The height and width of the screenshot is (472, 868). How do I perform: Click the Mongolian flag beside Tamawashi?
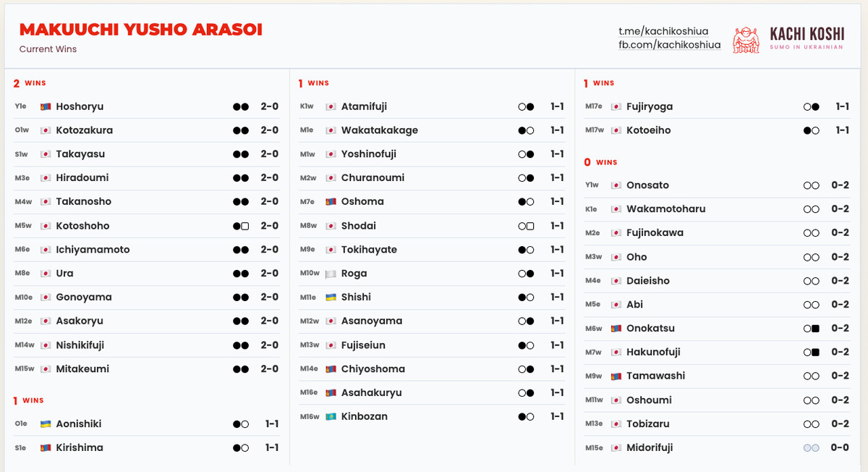click(x=616, y=376)
